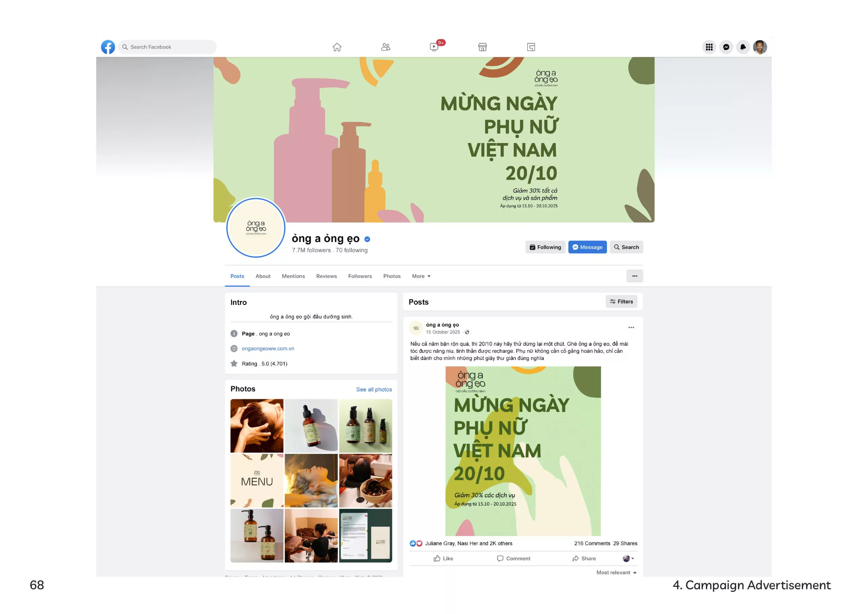868x614 pixels.
Task: Expand the More tab dropdown
Action: tap(421, 276)
